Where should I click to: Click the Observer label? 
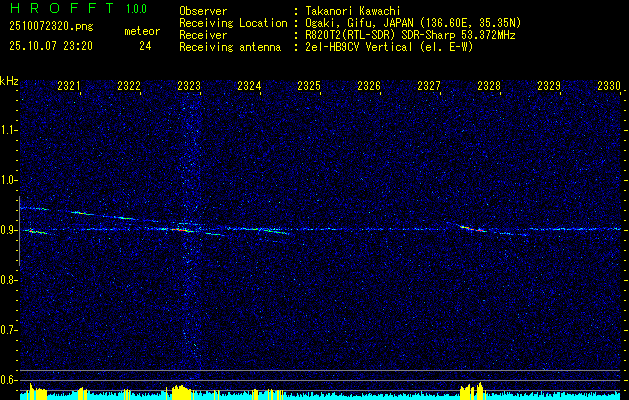(x=203, y=11)
